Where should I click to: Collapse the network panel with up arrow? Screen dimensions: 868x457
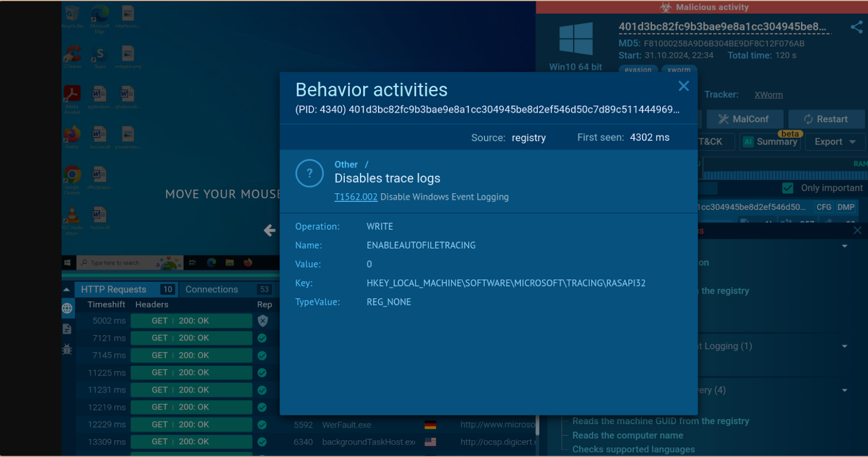(x=67, y=289)
